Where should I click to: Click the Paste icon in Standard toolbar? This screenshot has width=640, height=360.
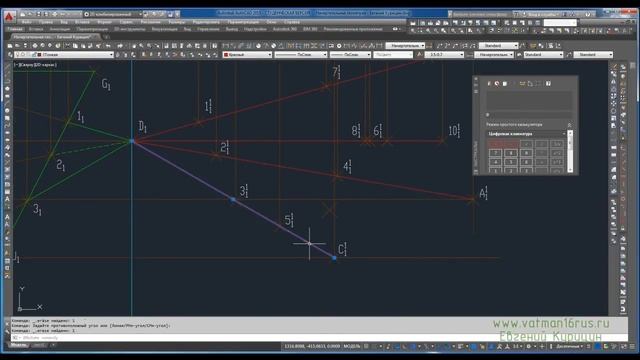pos(83,46)
